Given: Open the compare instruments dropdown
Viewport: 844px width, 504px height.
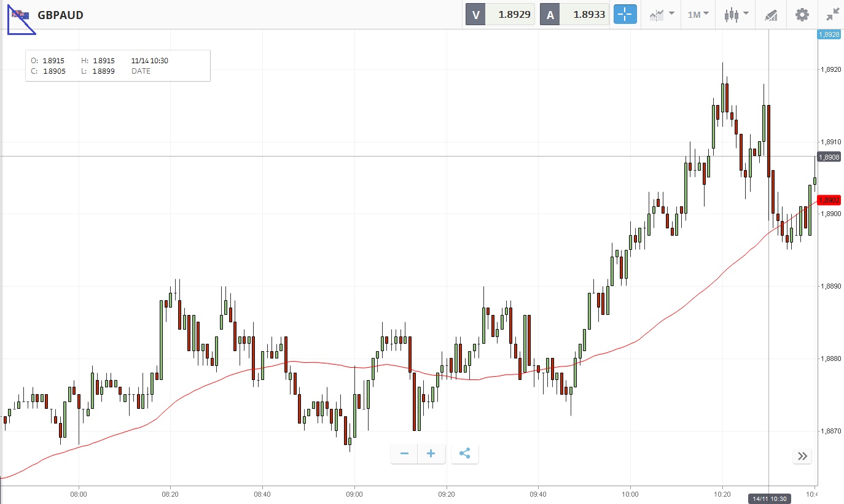Looking at the screenshot, I should coord(662,15).
